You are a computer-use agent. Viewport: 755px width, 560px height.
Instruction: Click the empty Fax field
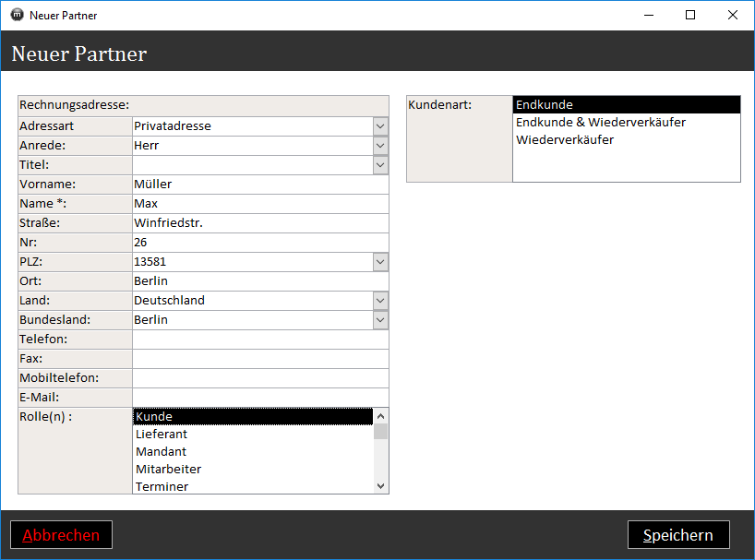(x=260, y=359)
